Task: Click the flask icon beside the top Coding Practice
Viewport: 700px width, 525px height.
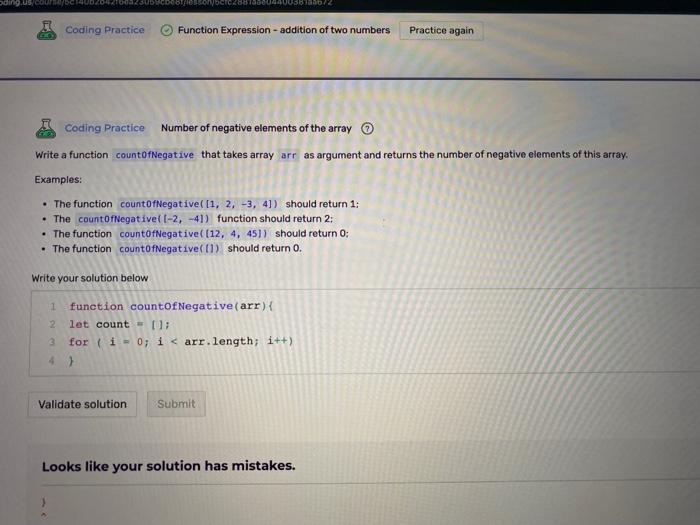Action: pos(46,30)
